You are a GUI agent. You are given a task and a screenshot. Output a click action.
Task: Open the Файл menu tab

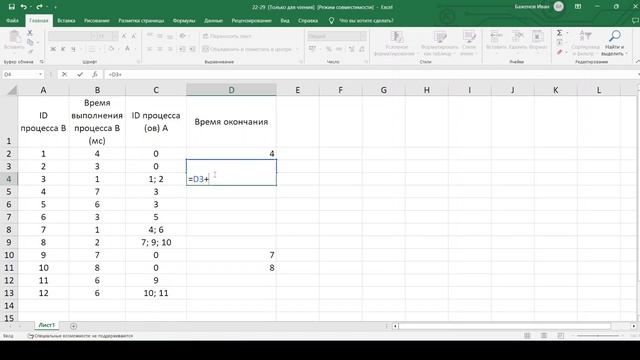pos(12,20)
